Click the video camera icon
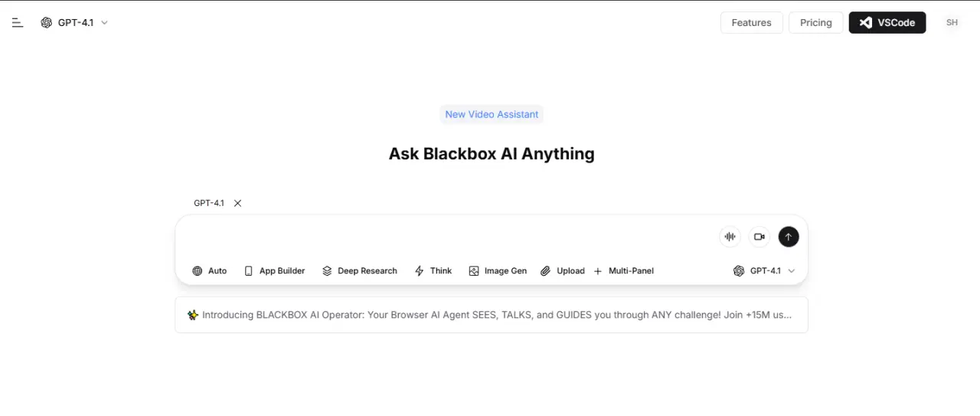The width and height of the screenshot is (980, 416). click(x=759, y=237)
